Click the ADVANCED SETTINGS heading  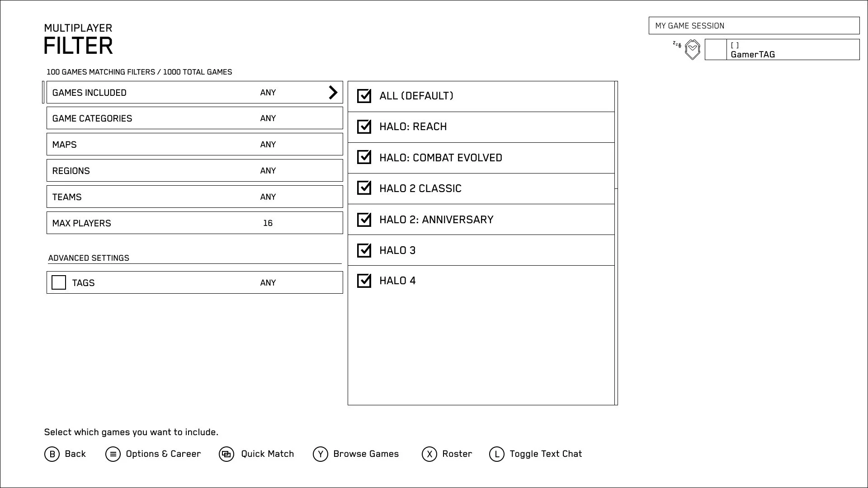(x=89, y=258)
